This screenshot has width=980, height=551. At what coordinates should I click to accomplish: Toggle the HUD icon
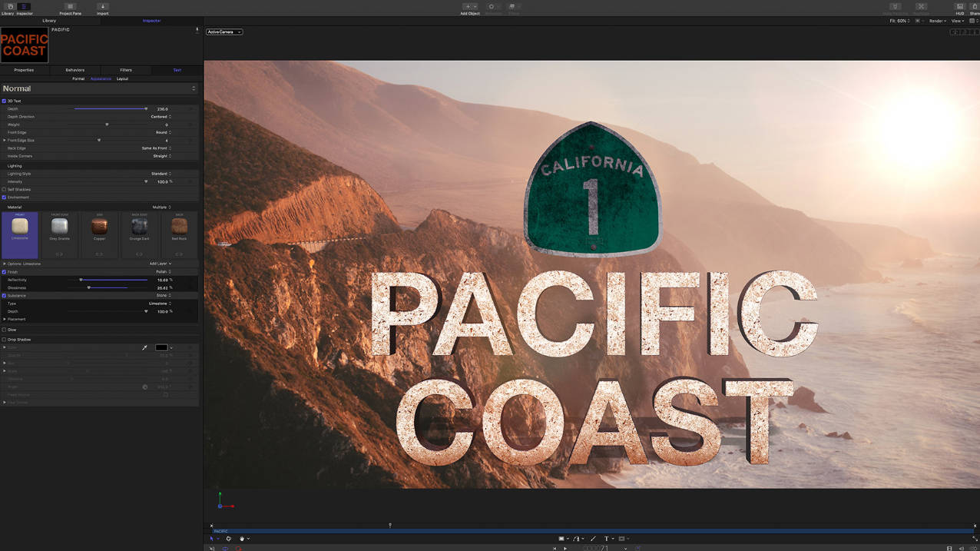pyautogui.click(x=959, y=7)
